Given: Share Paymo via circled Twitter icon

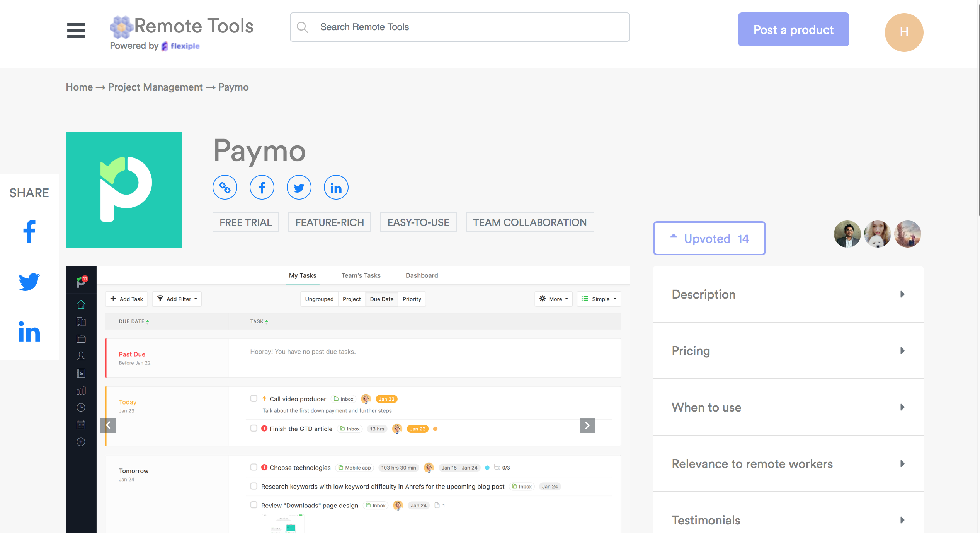Looking at the screenshot, I should click(x=299, y=188).
